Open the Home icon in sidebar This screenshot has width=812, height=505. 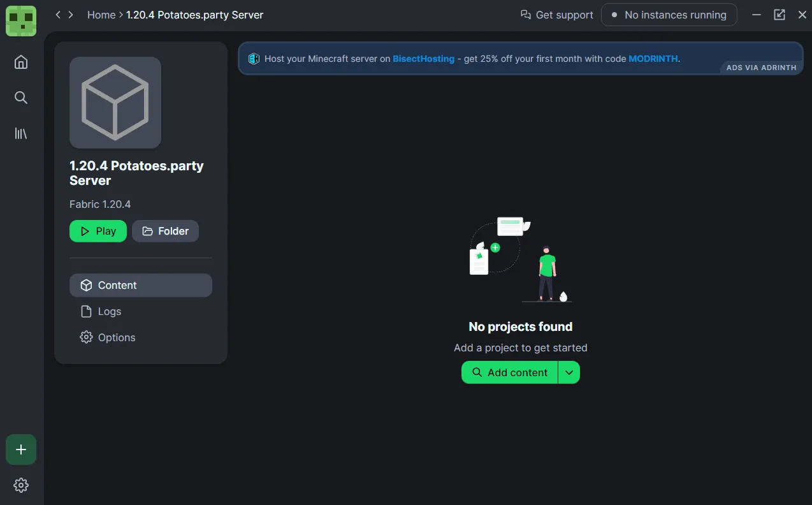click(x=21, y=62)
